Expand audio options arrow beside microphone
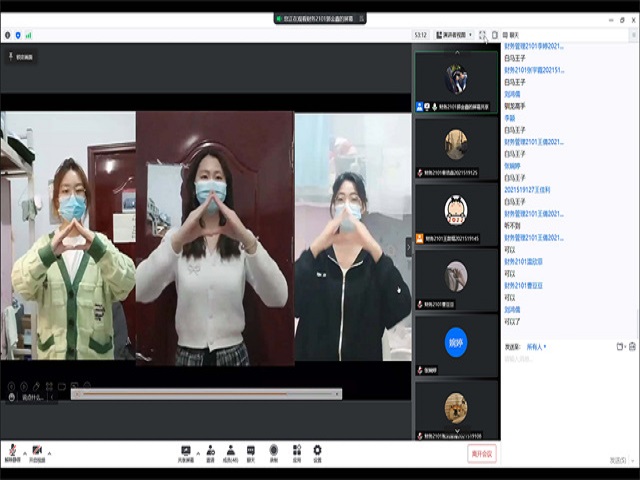This screenshot has height=480, width=640. 24,451
